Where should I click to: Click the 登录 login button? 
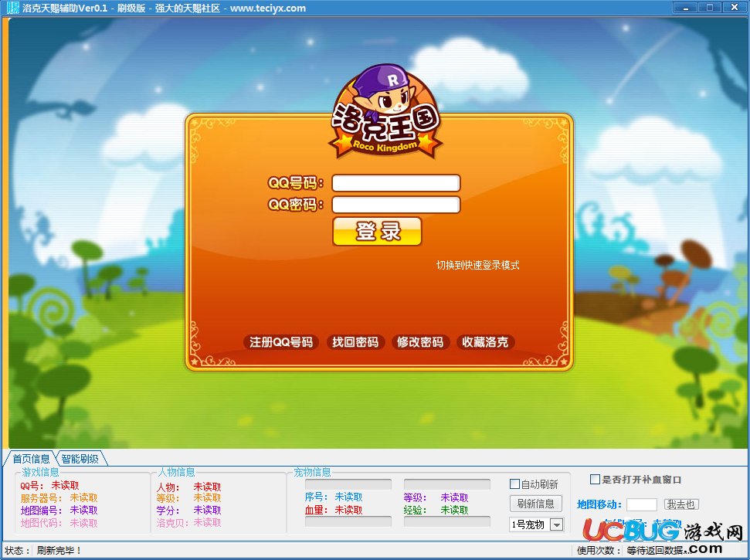(377, 232)
